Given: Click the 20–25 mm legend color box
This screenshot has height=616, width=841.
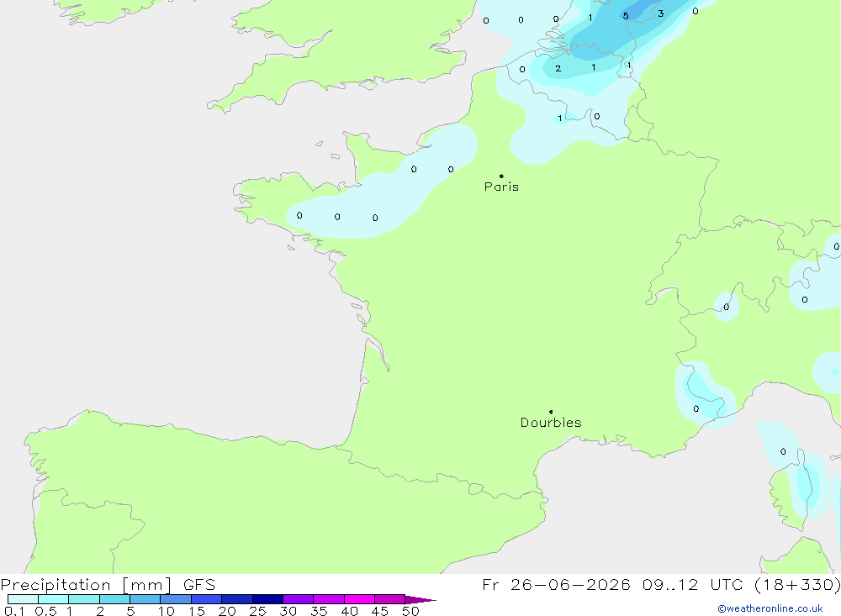Looking at the screenshot, I should tap(236, 599).
